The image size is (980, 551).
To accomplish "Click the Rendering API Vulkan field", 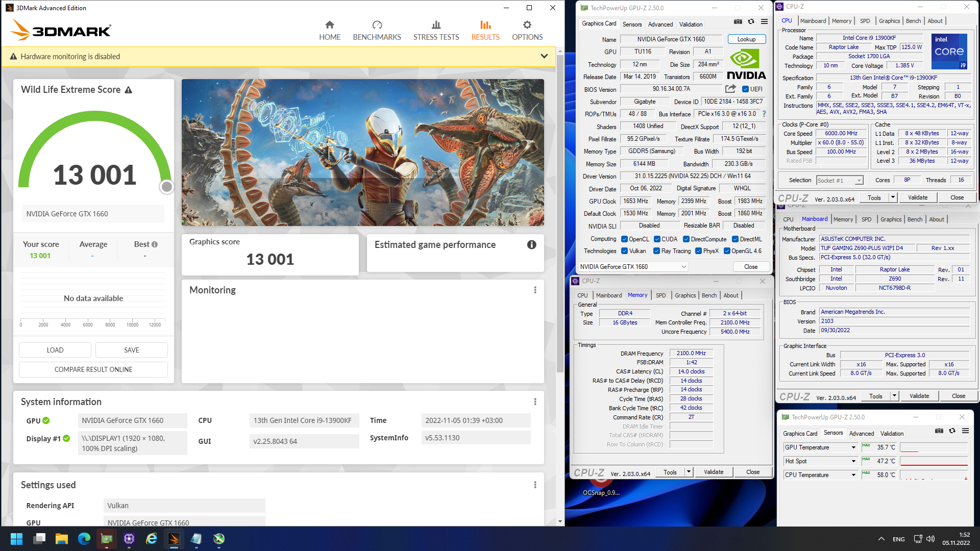I will point(184,506).
